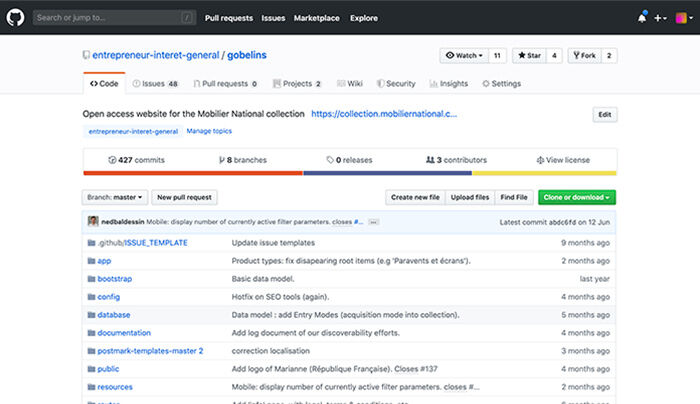Open Pull requests in top navigation
Viewport: 700px width, 404px height.
[x=229, y=18]
